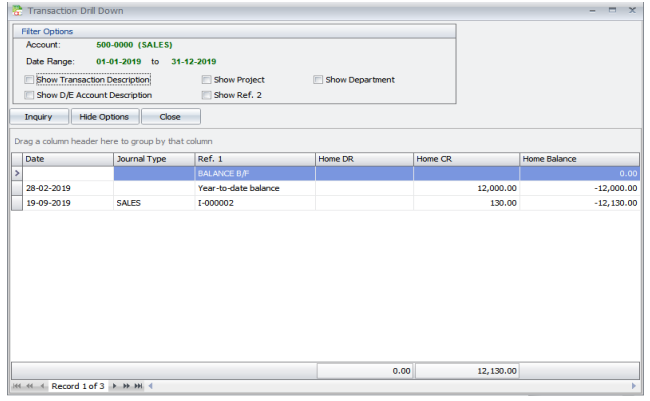The height and width of the screenshot is (401, 650).
Task: Click the end date 31-12-2019
Action: (x=194, y=61)
